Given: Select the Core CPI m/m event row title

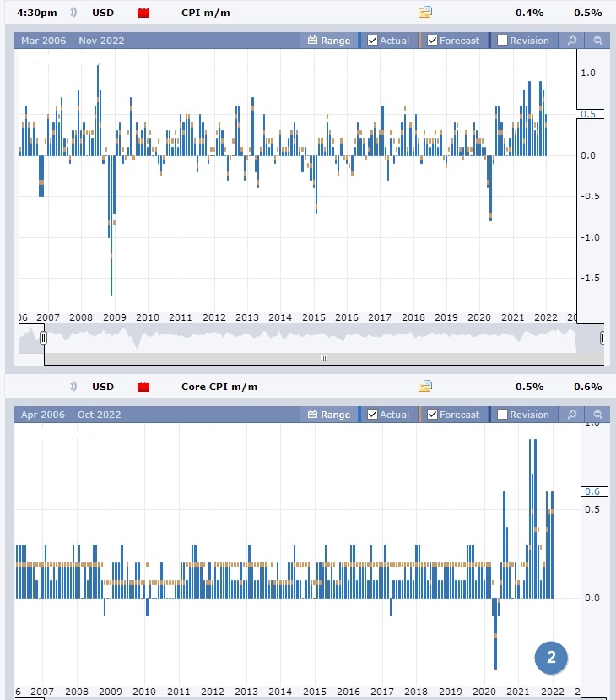Looking at the screenshot, I should [x=219, y=387].
